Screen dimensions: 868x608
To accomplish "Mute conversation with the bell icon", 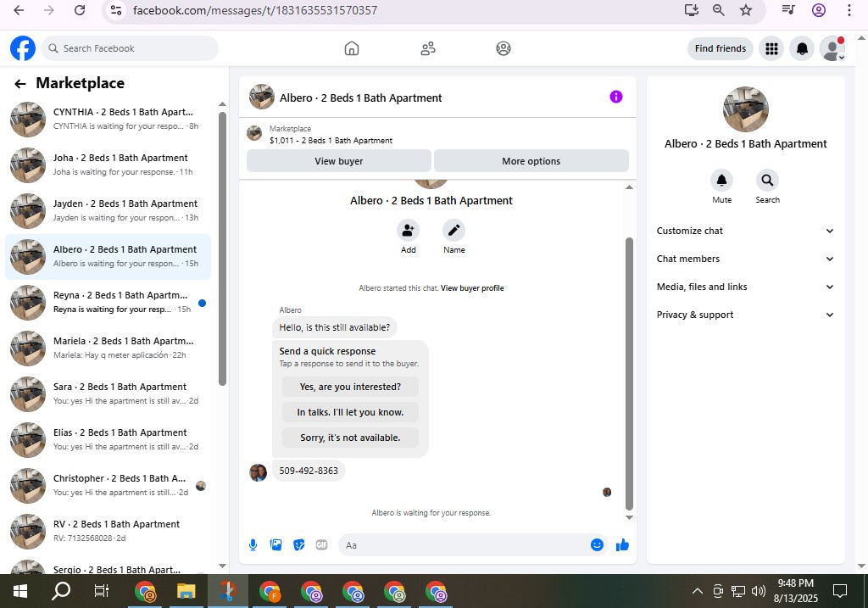I will pyautogui.click(x=722, y=180).
